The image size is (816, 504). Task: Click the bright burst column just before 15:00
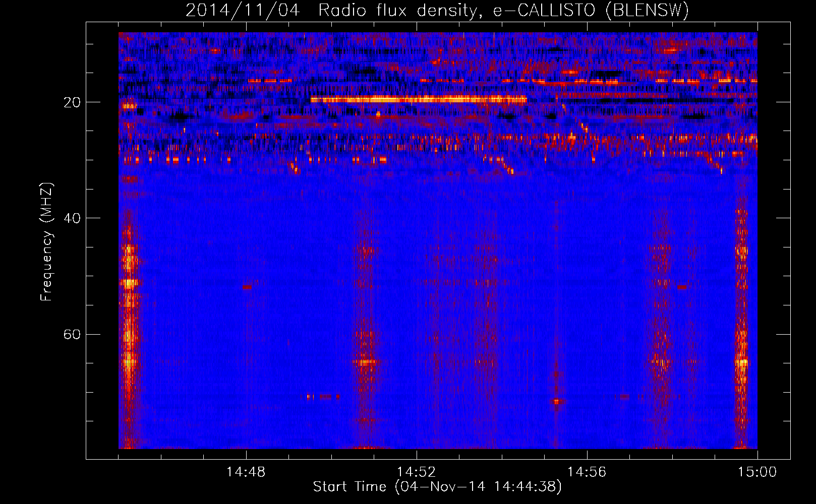pyautogui.click(x=741, y=323)
